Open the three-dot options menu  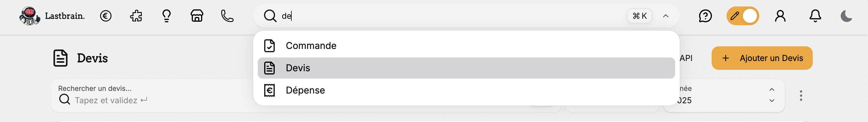801,96
